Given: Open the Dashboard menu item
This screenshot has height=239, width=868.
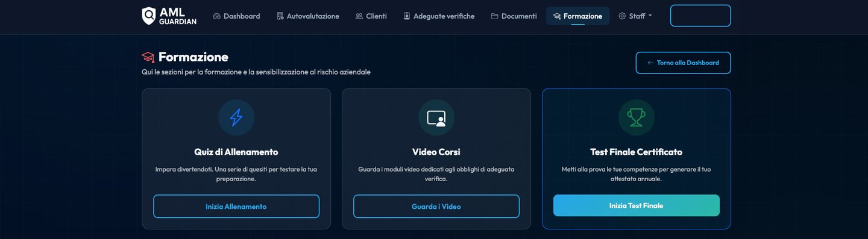Looking at the screenshot, I should coord(236,16).
